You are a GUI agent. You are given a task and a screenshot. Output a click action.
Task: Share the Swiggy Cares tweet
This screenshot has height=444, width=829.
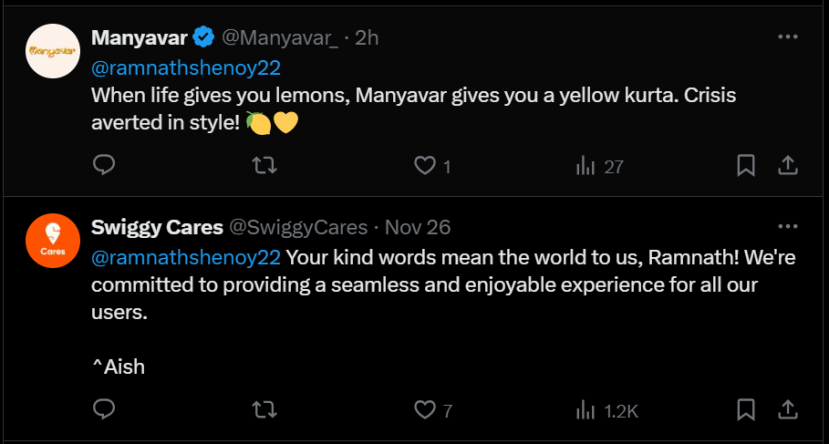click(787, 409)
